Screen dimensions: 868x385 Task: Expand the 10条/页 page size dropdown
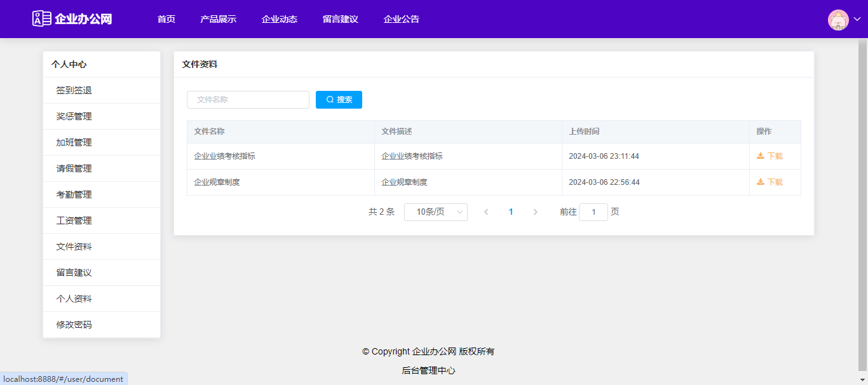pos(435,212)
